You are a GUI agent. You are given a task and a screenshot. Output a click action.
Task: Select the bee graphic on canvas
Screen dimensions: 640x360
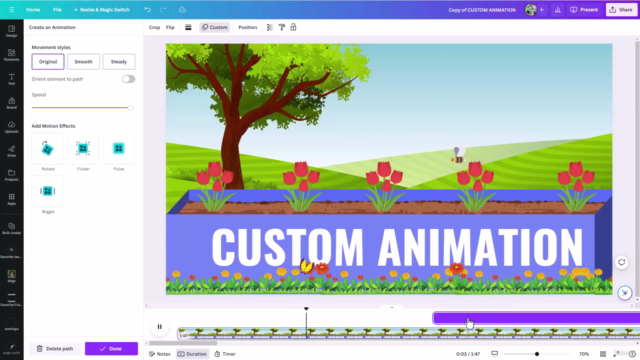click(x=457, y=156)
